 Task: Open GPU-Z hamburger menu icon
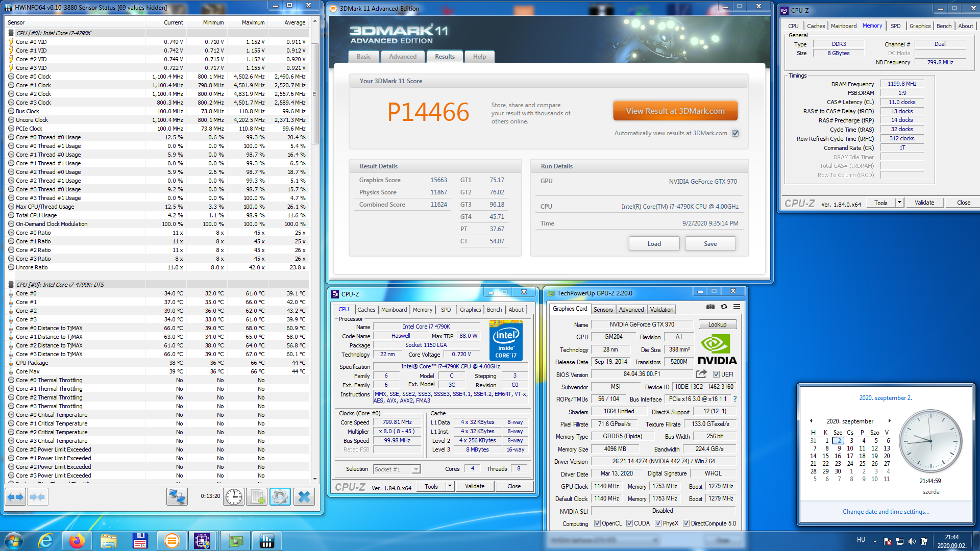click(737, 307)
